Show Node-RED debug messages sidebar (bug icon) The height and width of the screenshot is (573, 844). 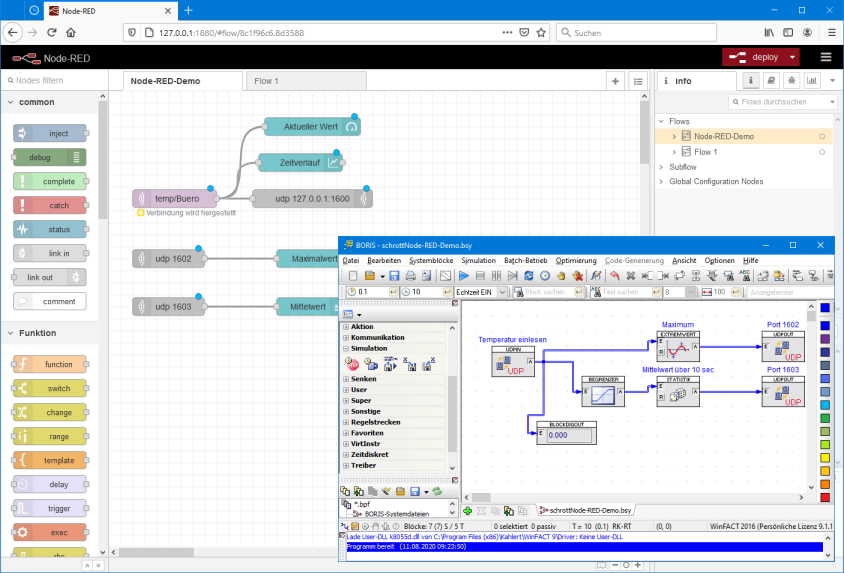point(791,81)
